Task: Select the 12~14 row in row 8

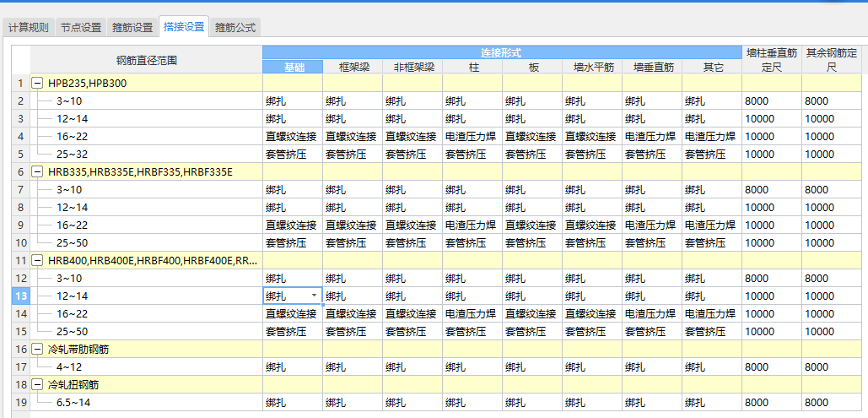Action: click(146, 208)
